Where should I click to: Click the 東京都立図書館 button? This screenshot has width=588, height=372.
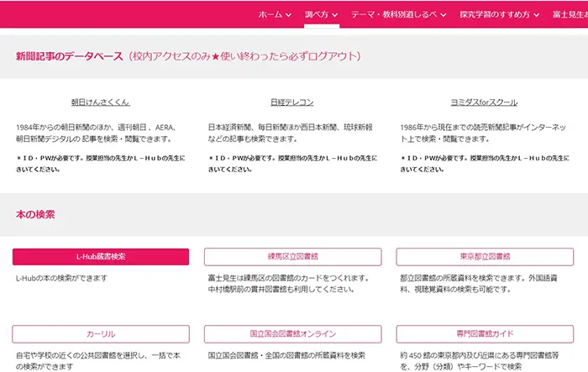485,257
